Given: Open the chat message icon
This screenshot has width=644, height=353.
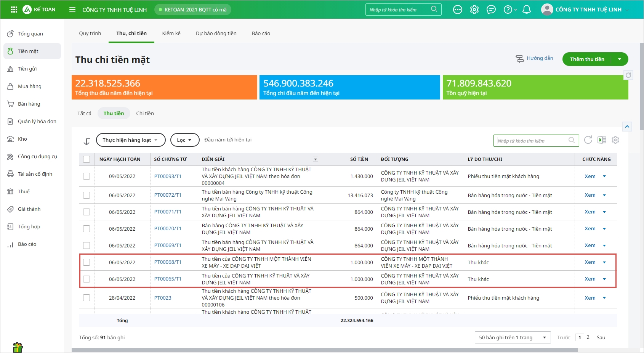Looking at the screenshot, I should (491, 10).
